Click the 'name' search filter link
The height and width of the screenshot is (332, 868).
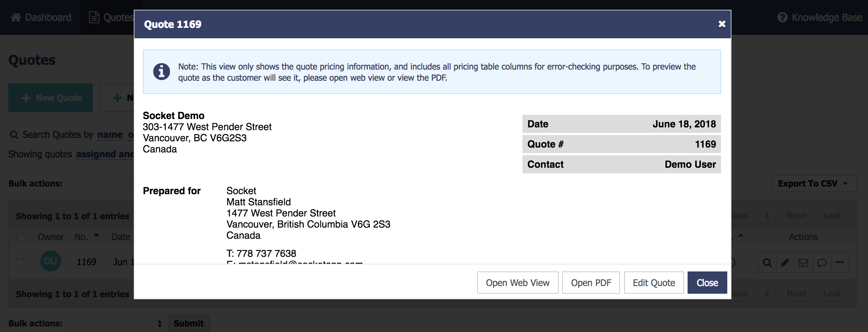[110, 135]
